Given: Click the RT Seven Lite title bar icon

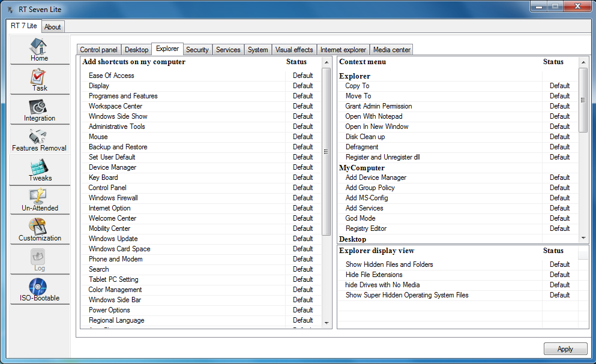Looking at the screenshot, I should point(11,10).
